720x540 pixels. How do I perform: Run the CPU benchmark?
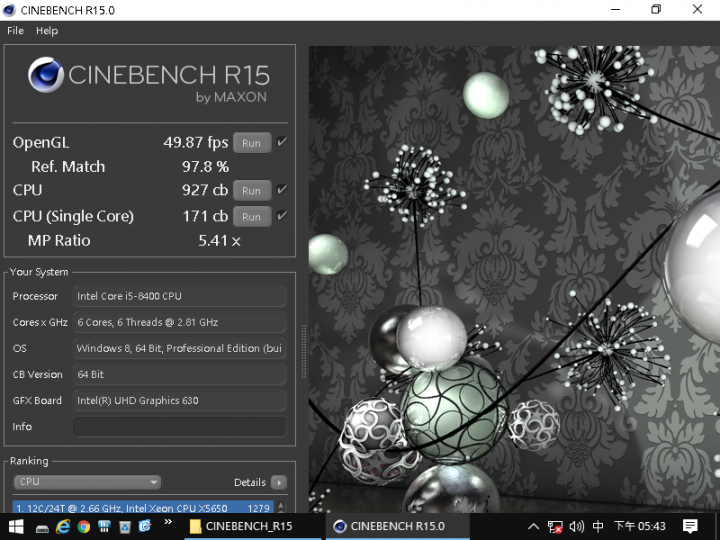(252, 191)
